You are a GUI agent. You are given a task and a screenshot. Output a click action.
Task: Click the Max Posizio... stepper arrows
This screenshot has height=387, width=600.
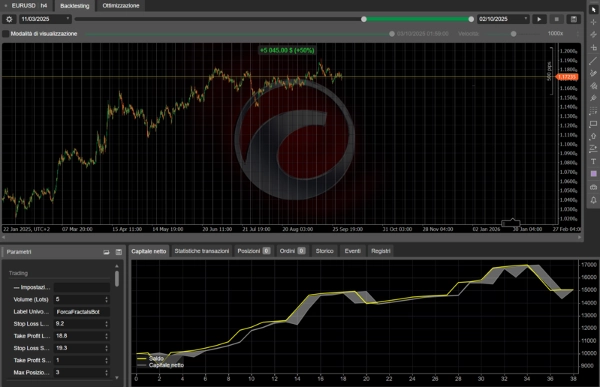click(x=106, y=372)
